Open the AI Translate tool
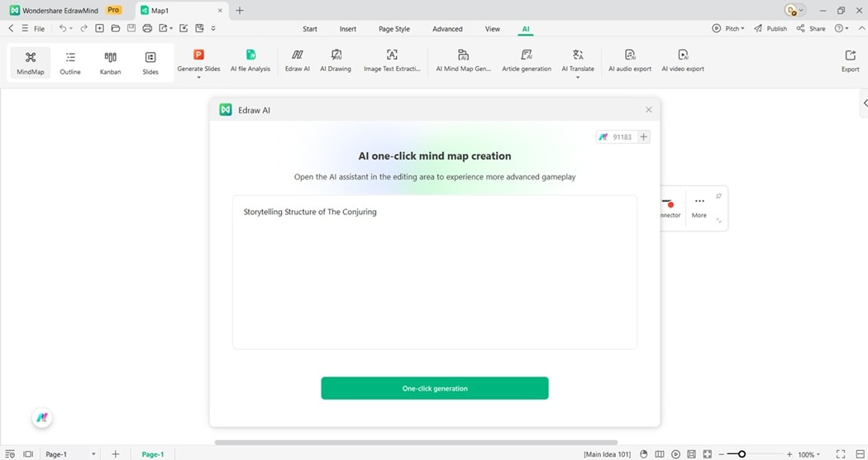Viewport: 868px width, 460px height. (578, 60)
